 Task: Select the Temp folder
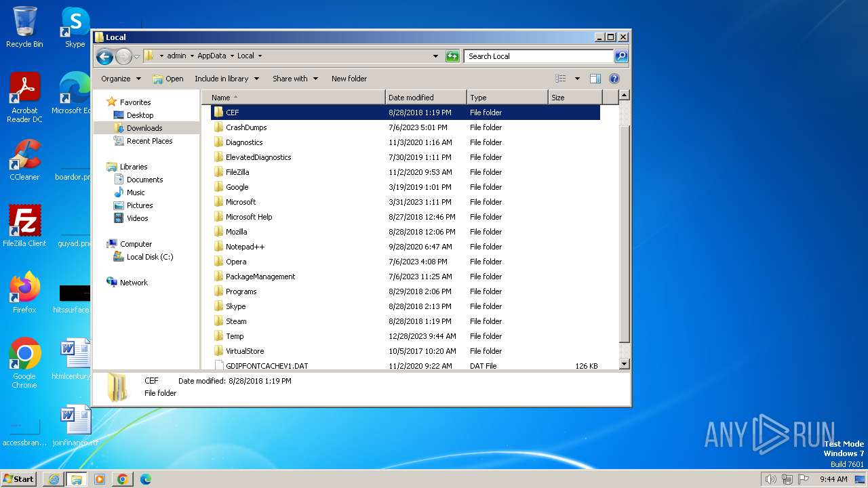pyautogui.click(x=406, y=336)
